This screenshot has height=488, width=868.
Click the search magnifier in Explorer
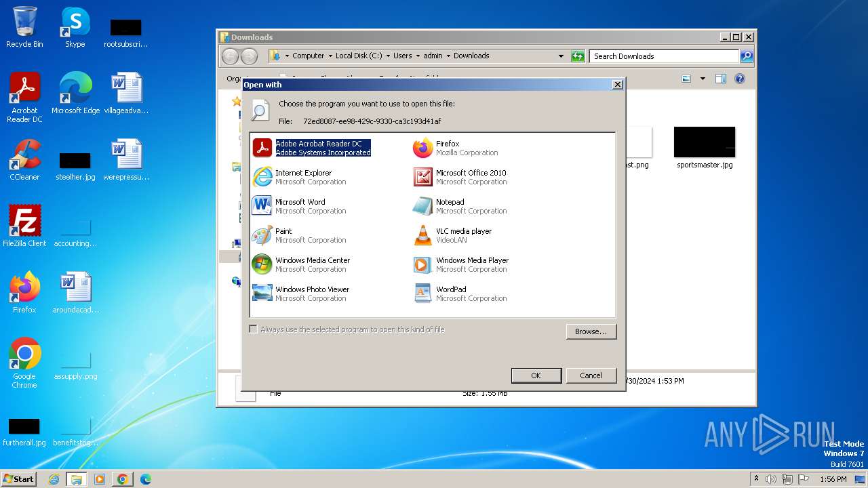tap(746, 56)
